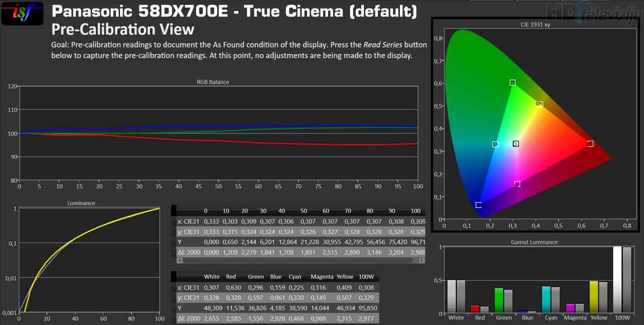Click the measured cyan bar in Gamut Luminance
Image resolution: width=644 pixels, height=325 pixels.
pos(546,300)
